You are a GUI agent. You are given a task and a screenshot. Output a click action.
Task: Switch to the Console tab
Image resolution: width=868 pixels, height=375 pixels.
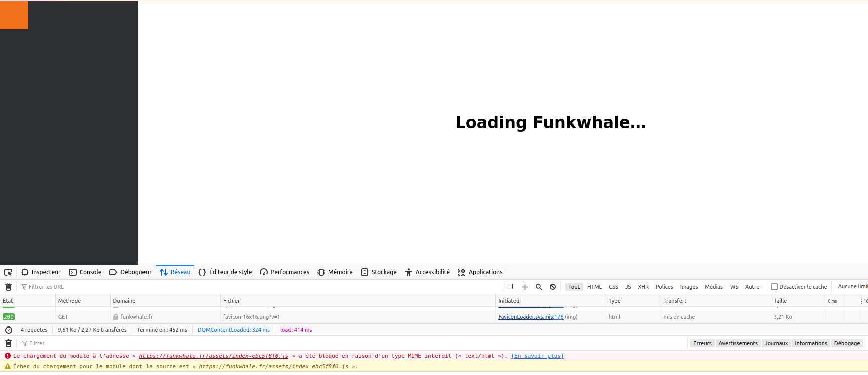tap(85, 272)
